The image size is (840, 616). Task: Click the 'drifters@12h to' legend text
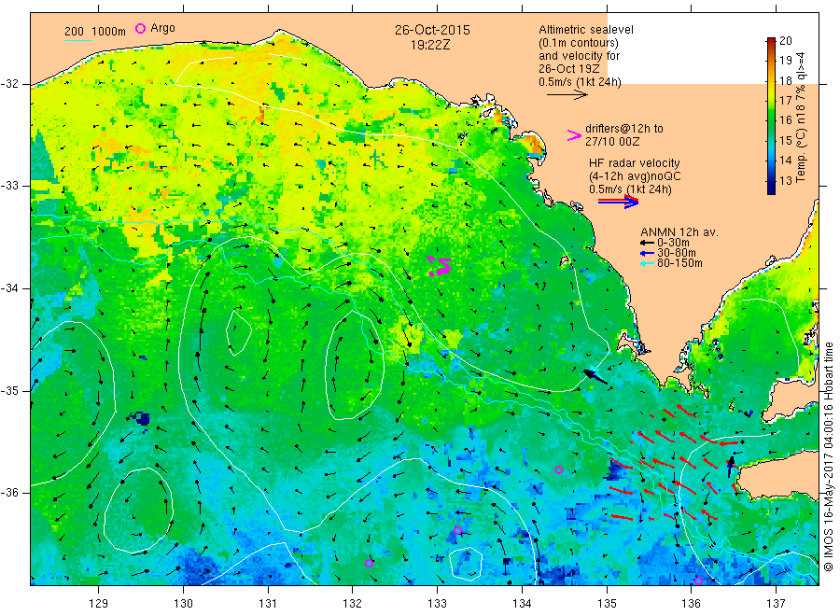tap(624, 129)
